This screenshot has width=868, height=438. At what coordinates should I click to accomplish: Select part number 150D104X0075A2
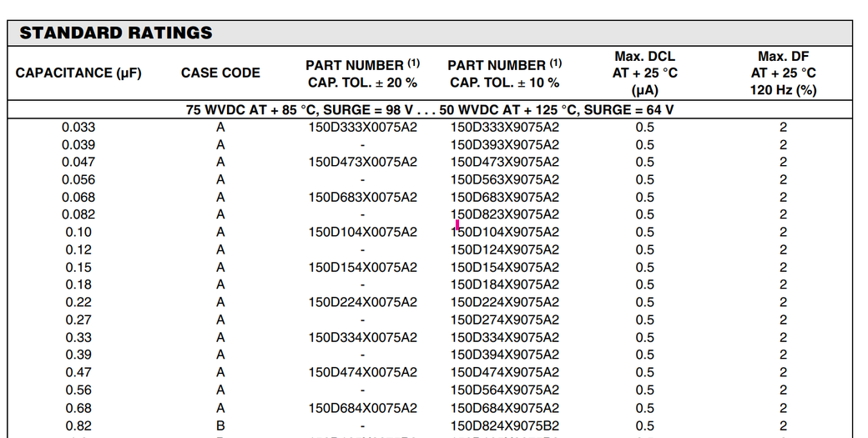(362, 232)
